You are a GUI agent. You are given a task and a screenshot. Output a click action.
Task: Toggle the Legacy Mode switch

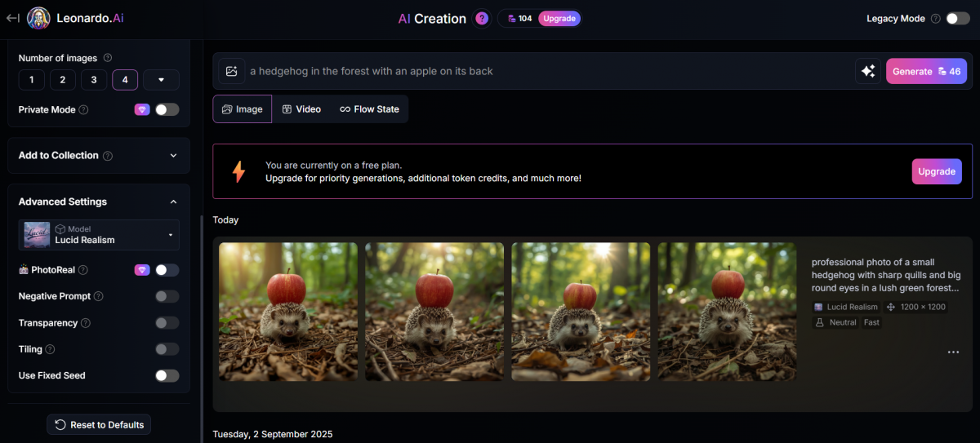point(957,19)
